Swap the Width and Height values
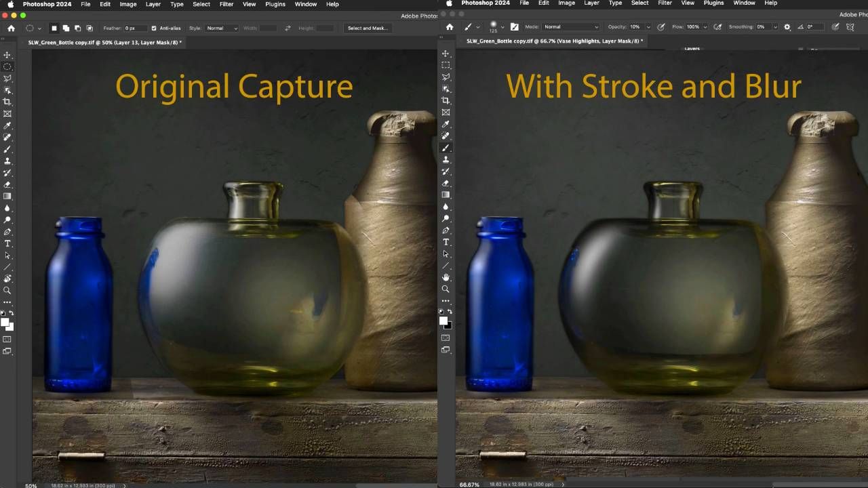This screenshot has height=488, width=868. [288, 28]
